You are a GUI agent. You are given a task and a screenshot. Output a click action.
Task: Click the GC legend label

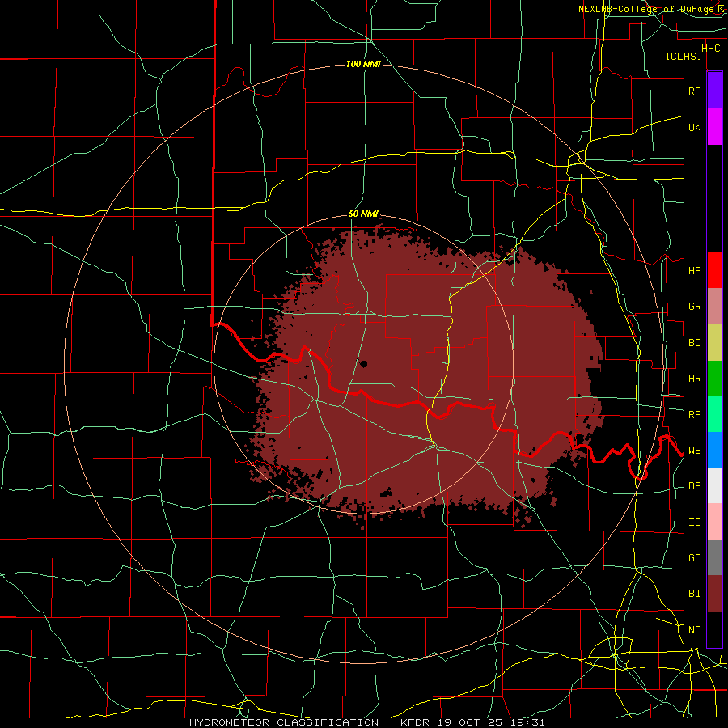694,557
